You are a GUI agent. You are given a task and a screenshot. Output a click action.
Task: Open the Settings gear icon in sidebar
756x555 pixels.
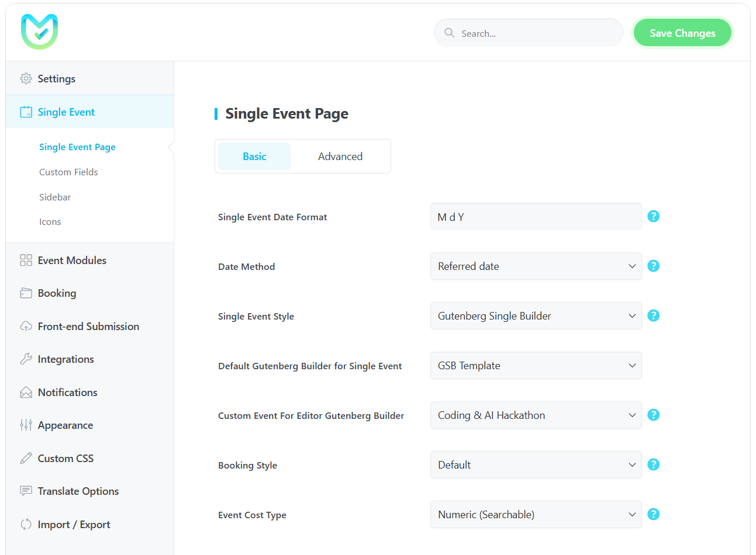click(26, 78)
